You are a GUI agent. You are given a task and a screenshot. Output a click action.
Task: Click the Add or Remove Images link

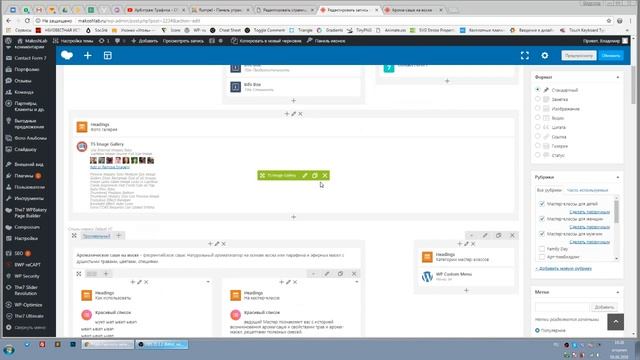109,167
